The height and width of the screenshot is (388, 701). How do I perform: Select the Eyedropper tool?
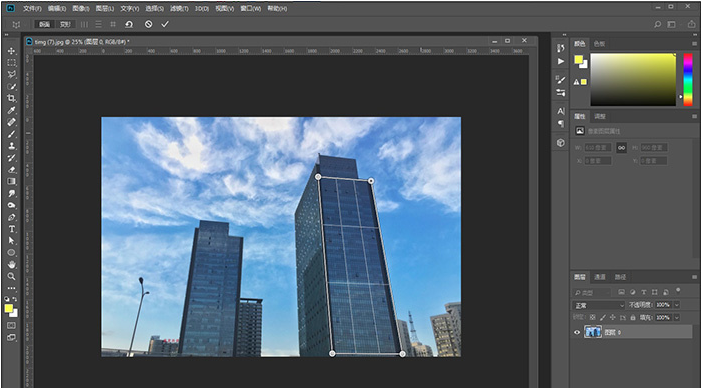pyautogui.click(x=12, y=110)
